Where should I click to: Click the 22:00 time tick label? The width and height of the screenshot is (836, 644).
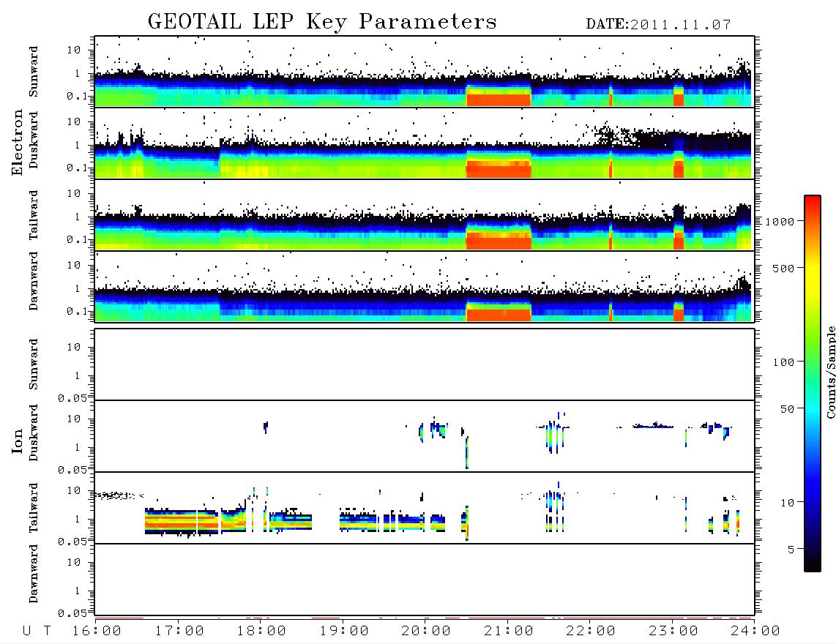591,632
